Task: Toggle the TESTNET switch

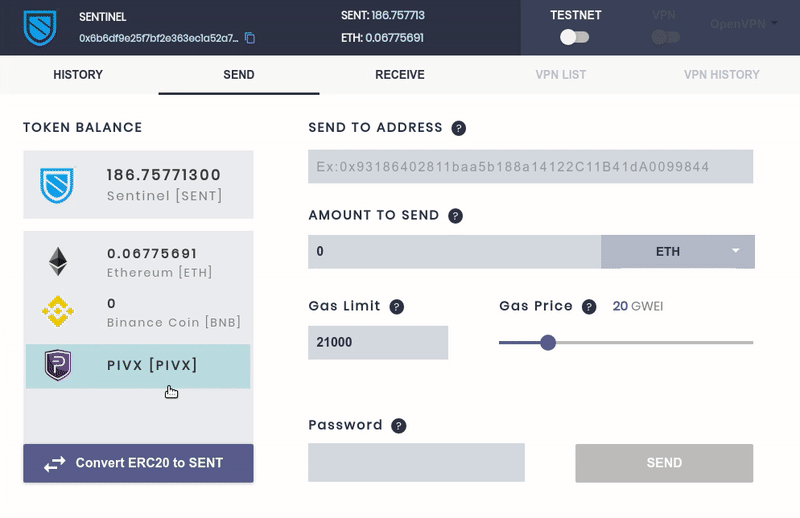Action: tap(574, 37)
